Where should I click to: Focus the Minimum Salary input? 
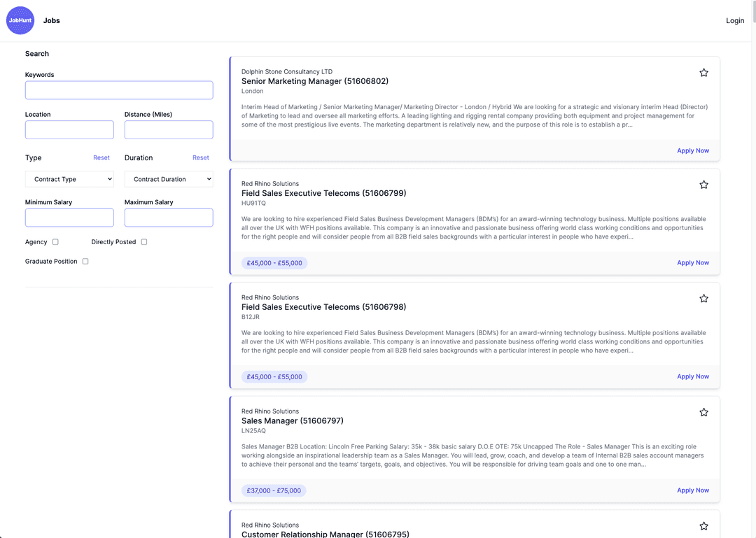coord(69,218)
